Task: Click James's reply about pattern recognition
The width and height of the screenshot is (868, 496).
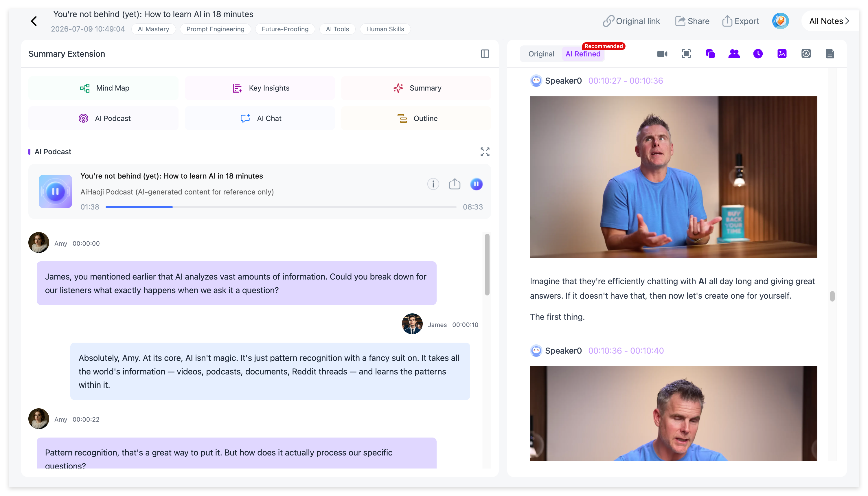Action: tap(270, 372)
